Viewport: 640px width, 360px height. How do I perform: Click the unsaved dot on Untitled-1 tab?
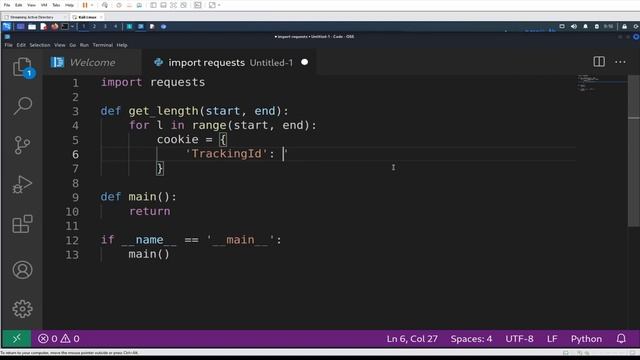pyautogui.click(x=304, y=62)
